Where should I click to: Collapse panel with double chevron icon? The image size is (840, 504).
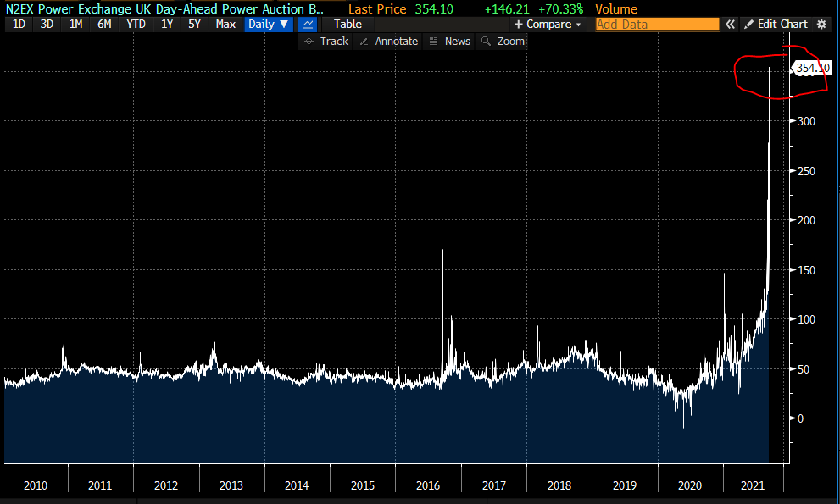pyautogui.click(x=730, y=24)
